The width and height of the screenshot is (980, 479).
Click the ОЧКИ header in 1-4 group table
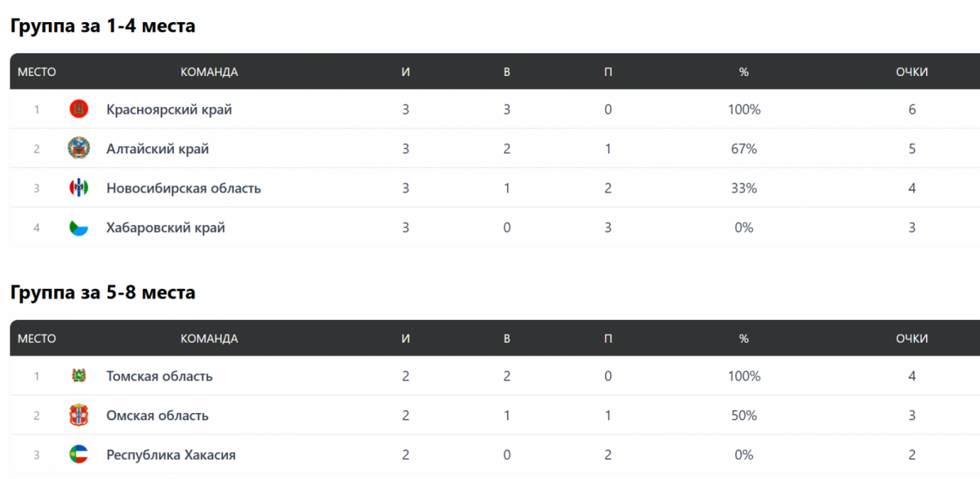(x=911, y=72)
